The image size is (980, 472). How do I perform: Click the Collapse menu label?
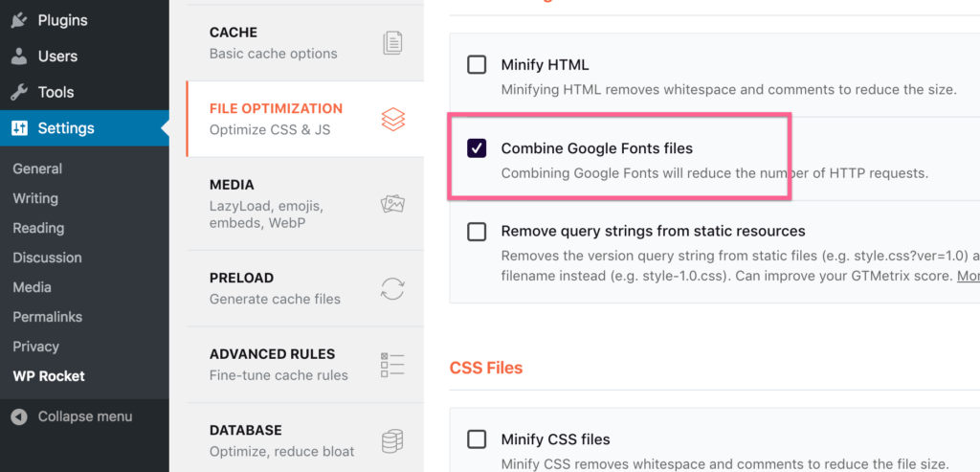[85, 417]
